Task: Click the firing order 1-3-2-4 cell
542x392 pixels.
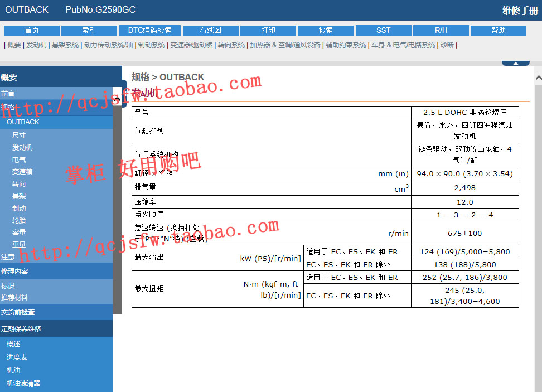Action: pyautogui.click(x=465, y=215)
